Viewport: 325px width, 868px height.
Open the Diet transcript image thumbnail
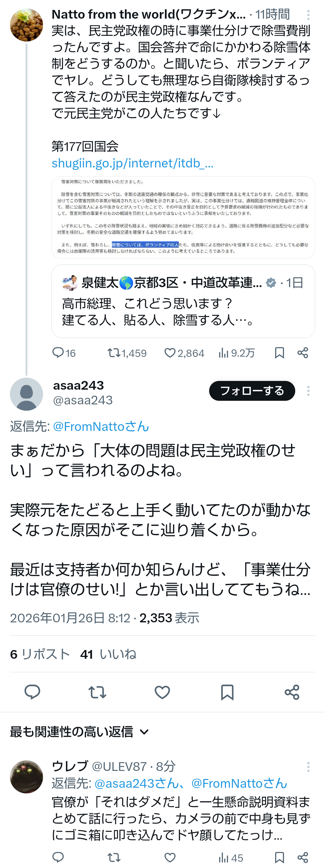pyautogui.click(x=183, y=217)
